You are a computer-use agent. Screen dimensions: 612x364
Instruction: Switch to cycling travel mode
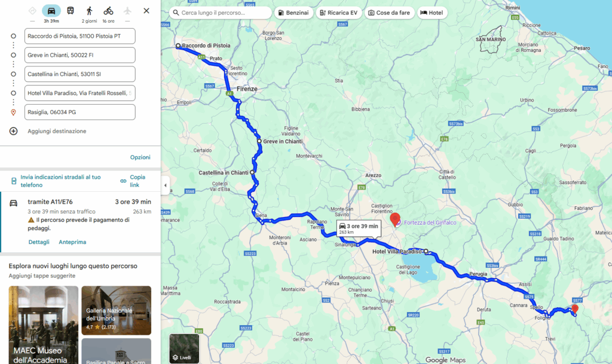[x=109, y=11]
